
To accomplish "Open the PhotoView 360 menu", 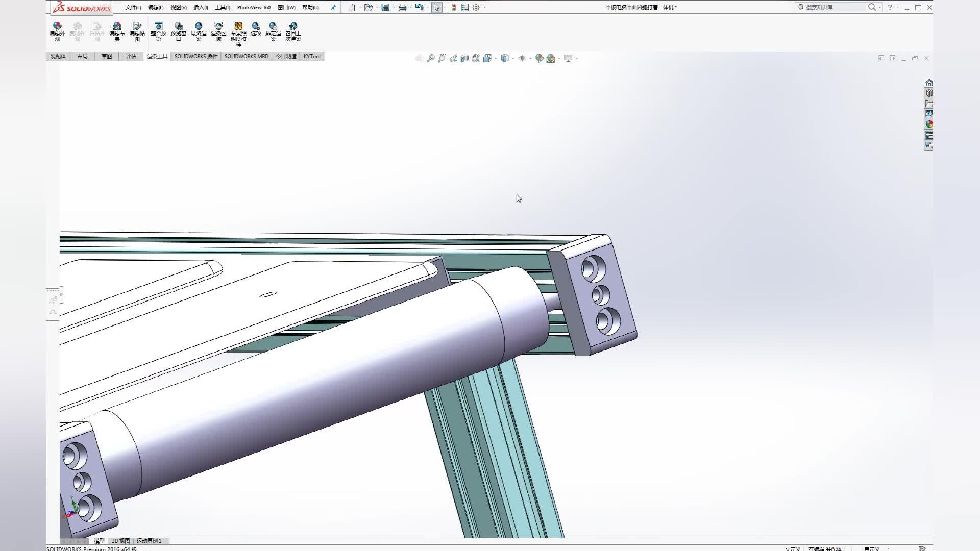I will (254, 7).
